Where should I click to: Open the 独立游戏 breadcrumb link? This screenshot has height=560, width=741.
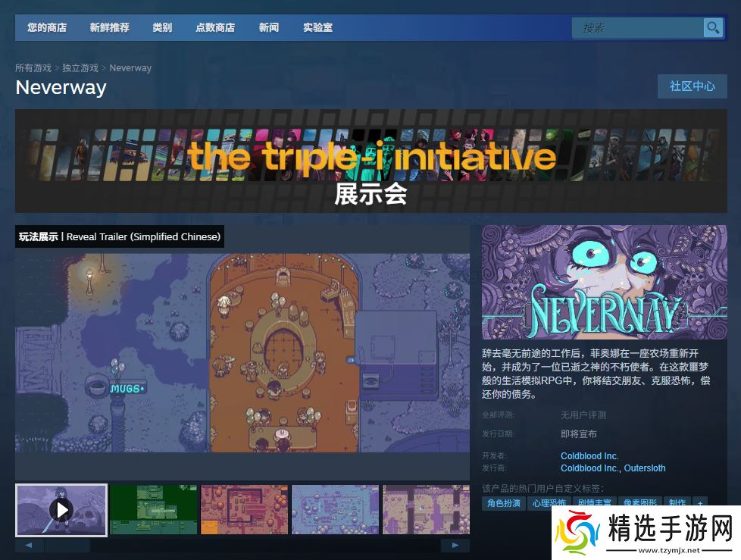(80, 68)
